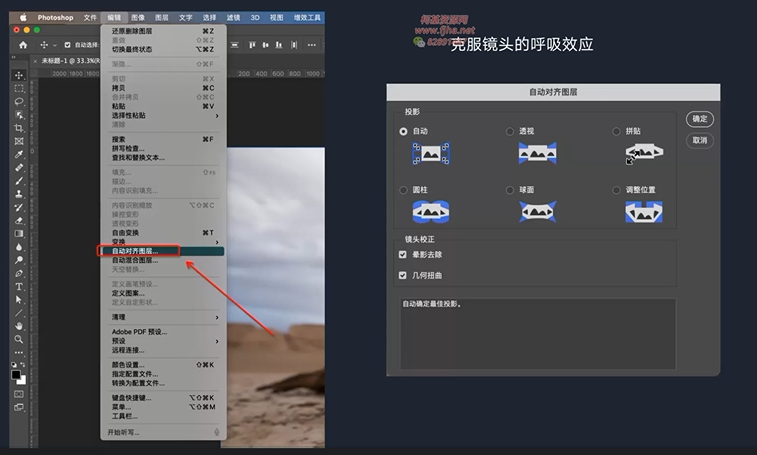This screenshot has height=455, width=757.
Task: Expand the 选择性粘贴 submenu
Action: (x=160, y=115)
